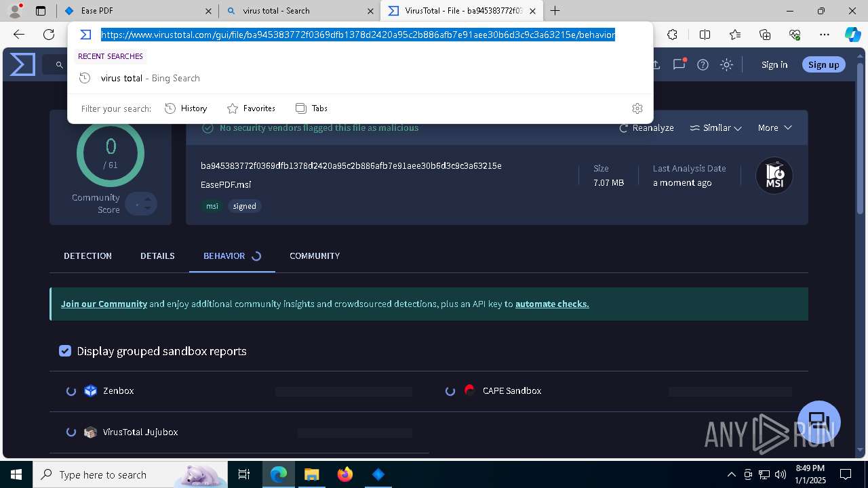Open the Windows notification center
The height and width of the screenshot is (488, 868).
(x=846, y=474)
